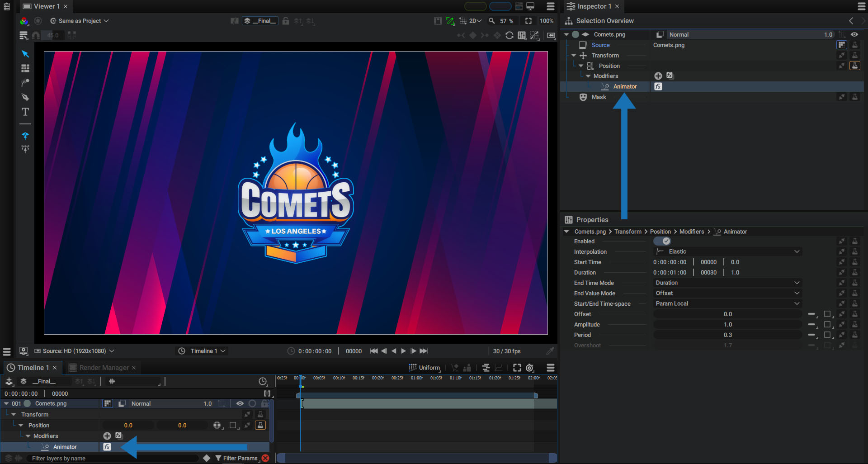Toggle Comets.png visibility eye in Inspector
Screen dimensions: 868x464
click(854, 34)
